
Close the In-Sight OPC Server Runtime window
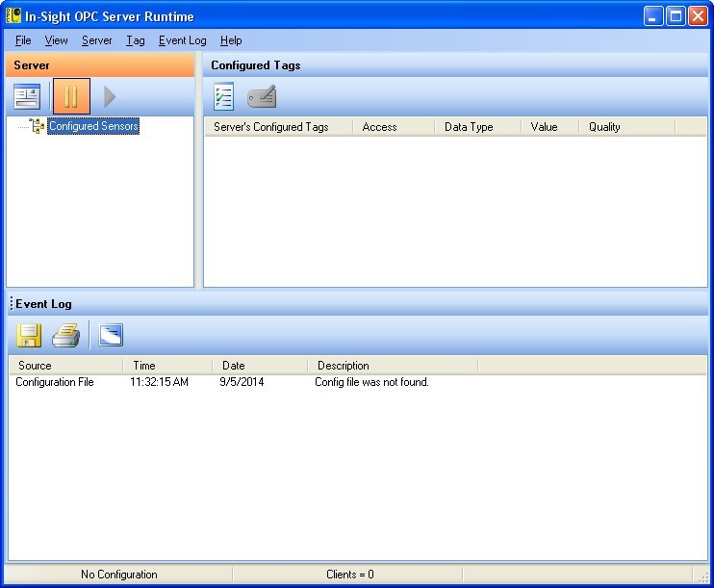coord(698,16)
